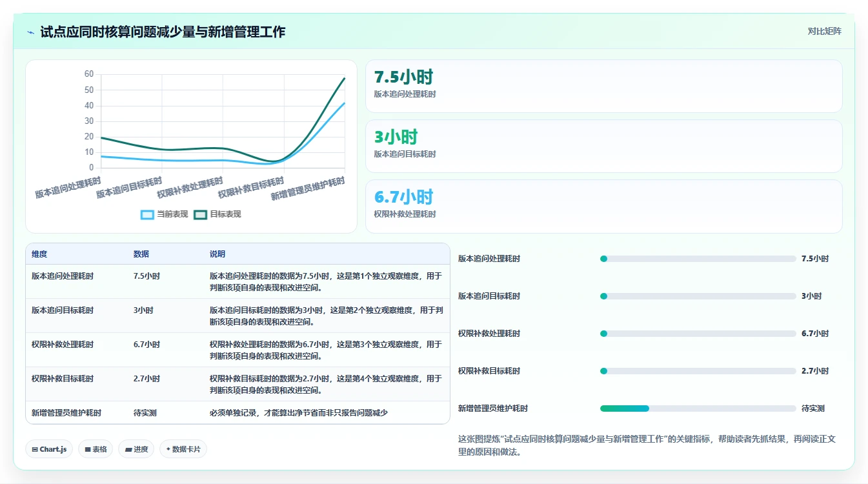The width and height of the screenshot is (868, 484).
Task: Select the 6.7小时 权限补救处理耗时 card
Action: tap(603, 207)
